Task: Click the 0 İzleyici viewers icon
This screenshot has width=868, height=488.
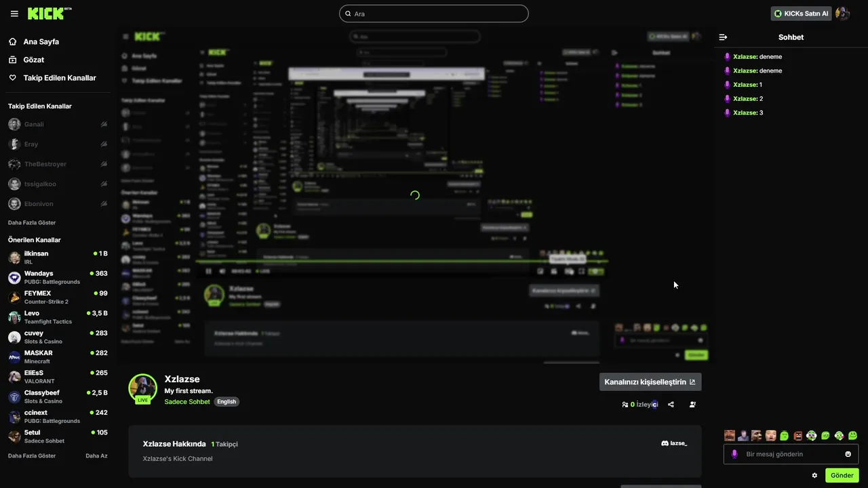Action: 625,405
